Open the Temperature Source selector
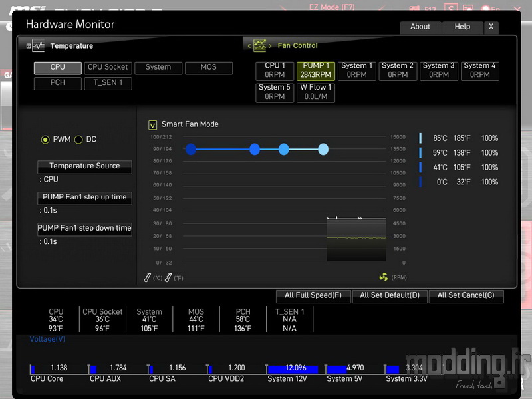This screenshot has width=532, height=399. point(84,167)
